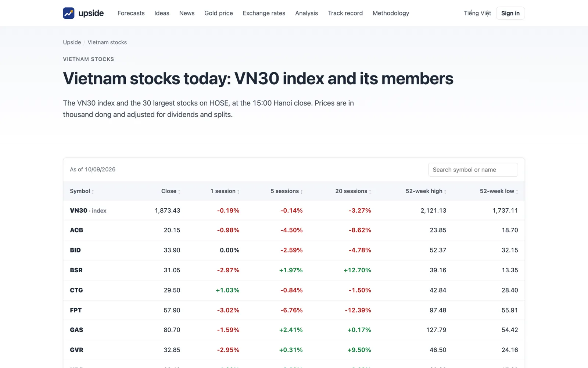Open the Analysis section

[306, 13]
